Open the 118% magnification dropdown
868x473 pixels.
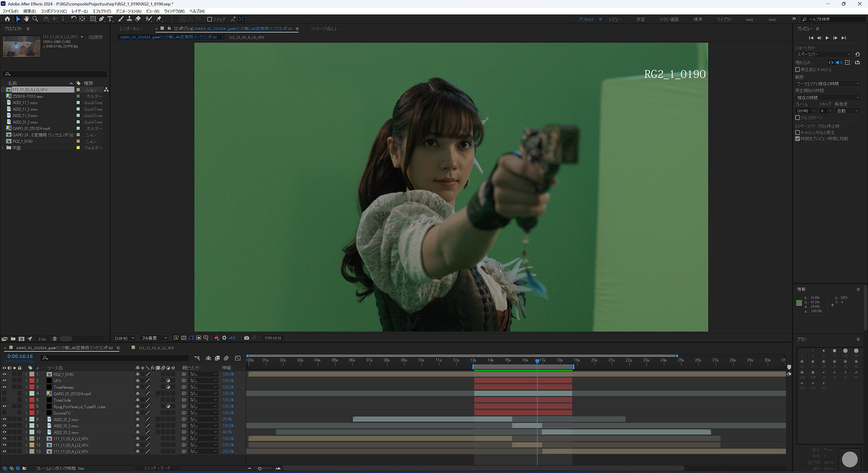125,338
